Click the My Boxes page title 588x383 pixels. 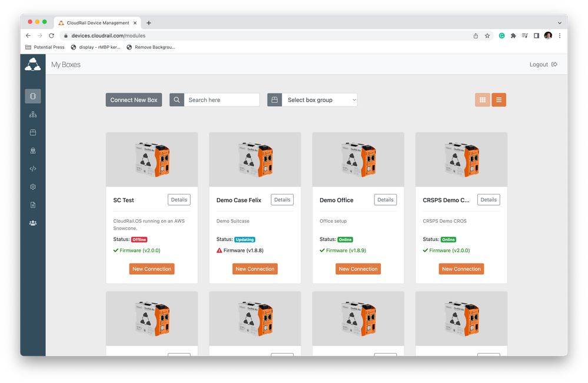[x=66, y=65]
